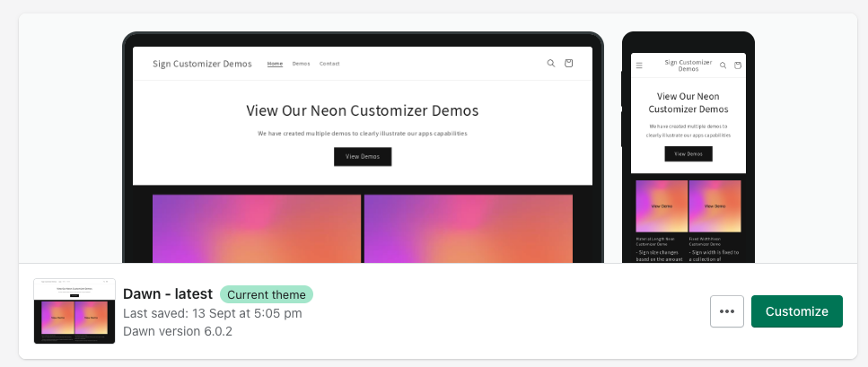
Task: Select Home in desktop preview navigation
Action: 275,64
